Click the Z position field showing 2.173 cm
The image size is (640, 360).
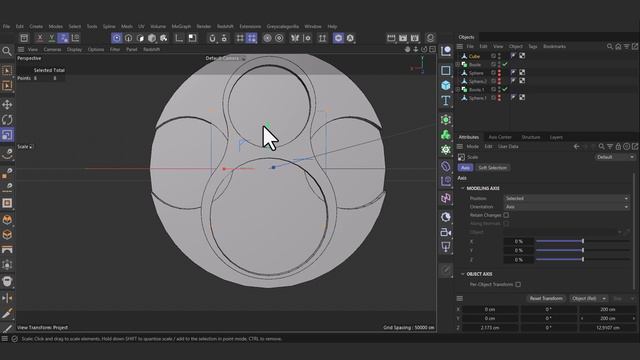pos(490,328)
